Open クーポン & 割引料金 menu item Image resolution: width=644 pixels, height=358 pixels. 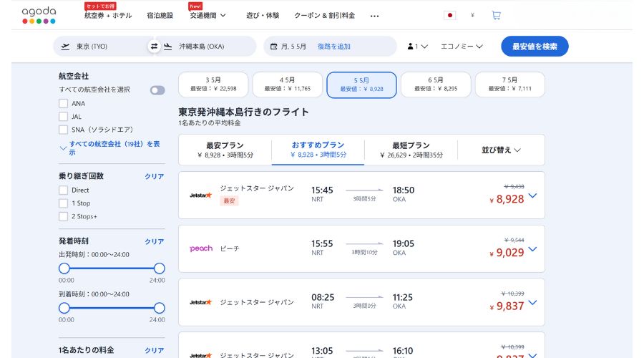[x=324, y=16]
